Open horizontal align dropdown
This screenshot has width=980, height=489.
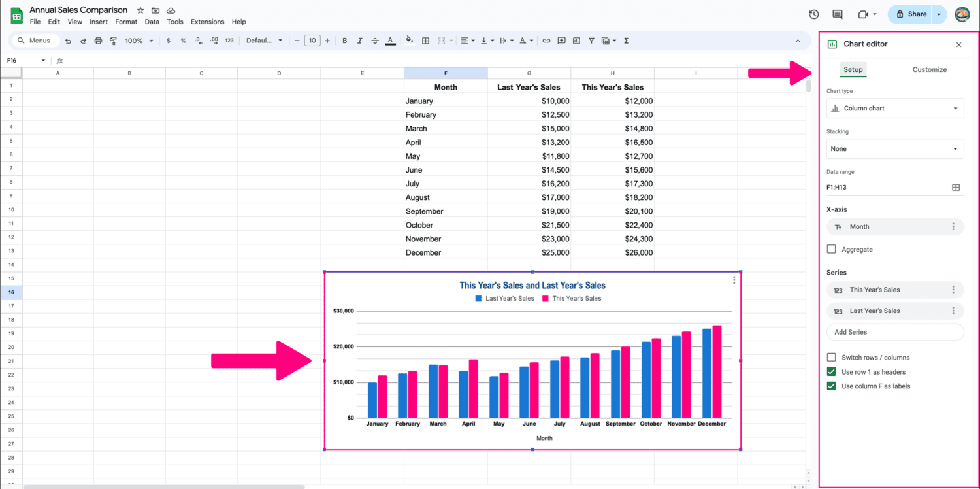coord(468,41)
